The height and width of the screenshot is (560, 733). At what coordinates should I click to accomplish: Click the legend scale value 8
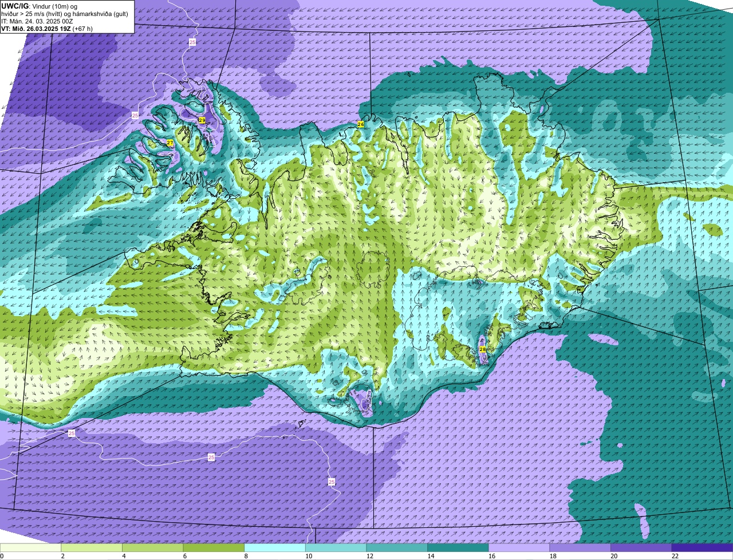click(x=246, y=556)
